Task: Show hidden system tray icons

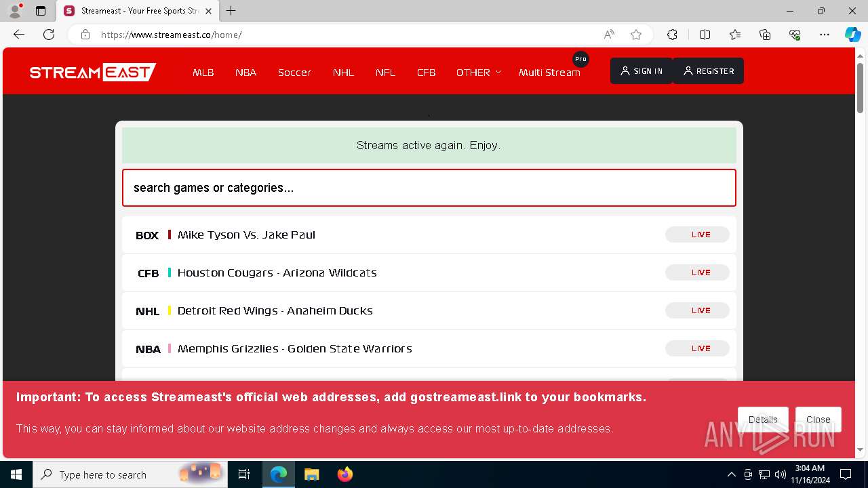Action: (731, 474)
